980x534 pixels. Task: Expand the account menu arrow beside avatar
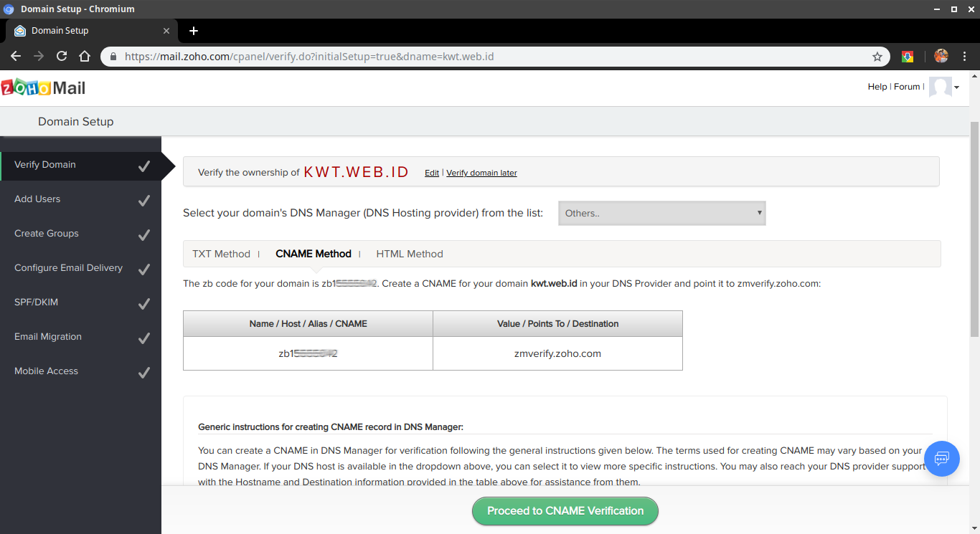957,87
